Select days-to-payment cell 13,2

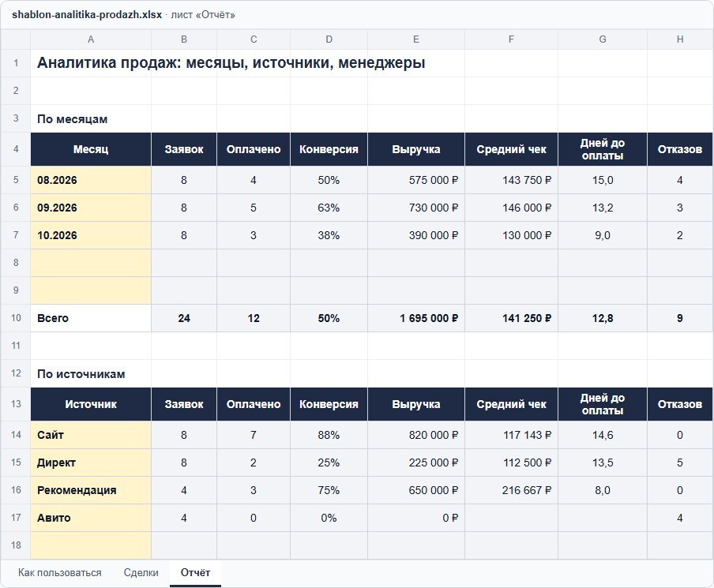click(x=602, y=208)
